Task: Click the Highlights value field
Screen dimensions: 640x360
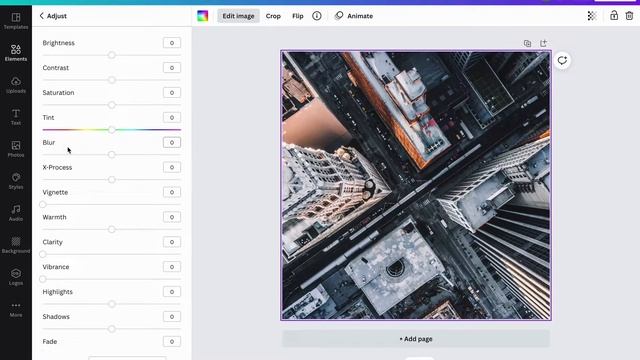Action: click(x=172, y=292)
